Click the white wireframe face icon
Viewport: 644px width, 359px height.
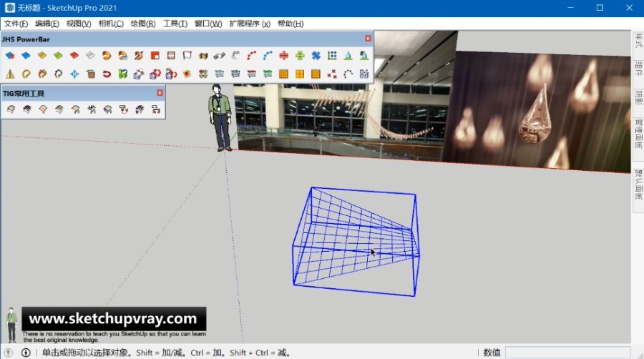click(90, 55)
